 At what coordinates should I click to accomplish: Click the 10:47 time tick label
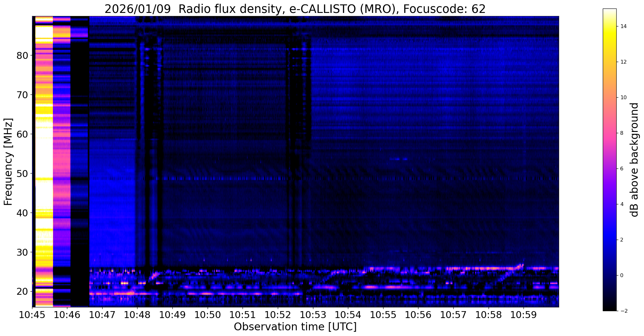click(103, 315)
